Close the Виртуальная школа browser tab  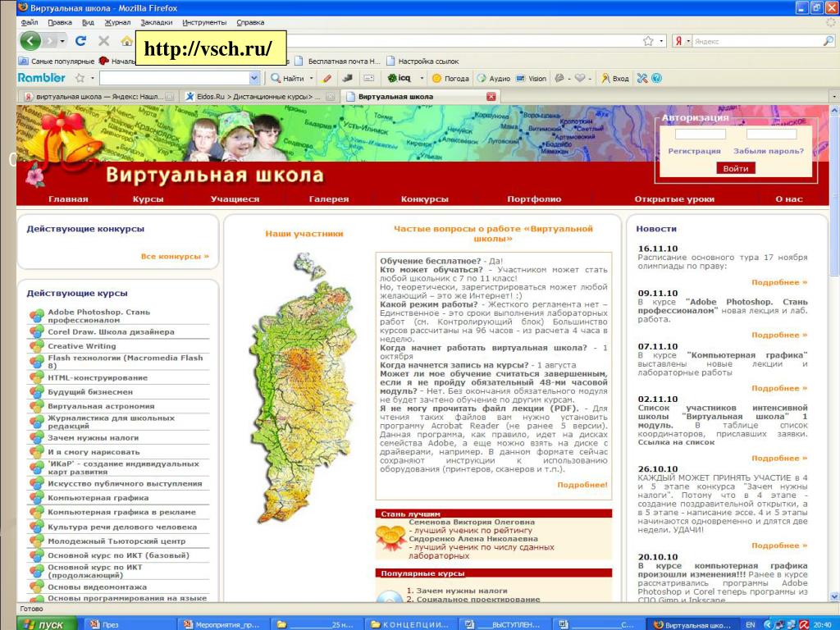point(491,97)
